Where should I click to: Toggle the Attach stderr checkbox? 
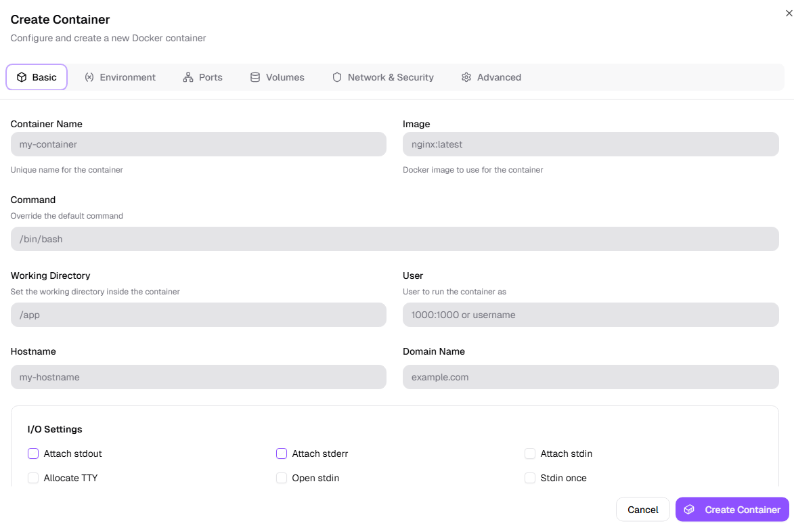point(282,453)
